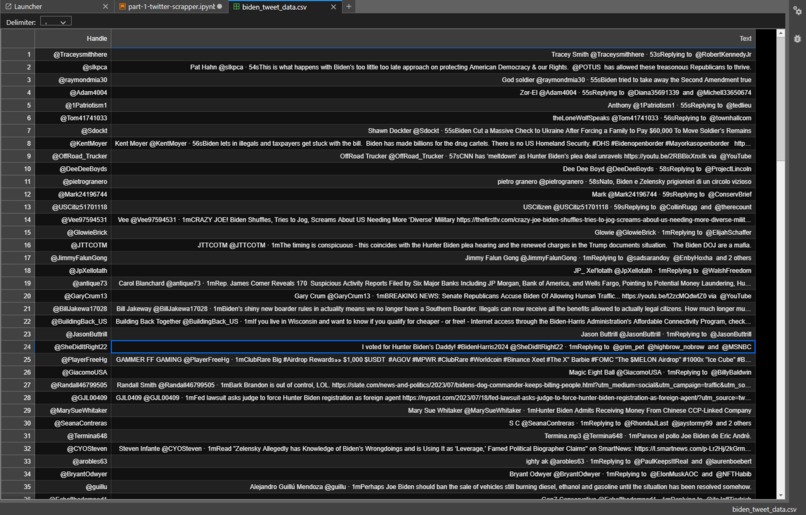Select handle cell @raymondmia30
Viewport: 806px width, 515px height.
[73, 80]
